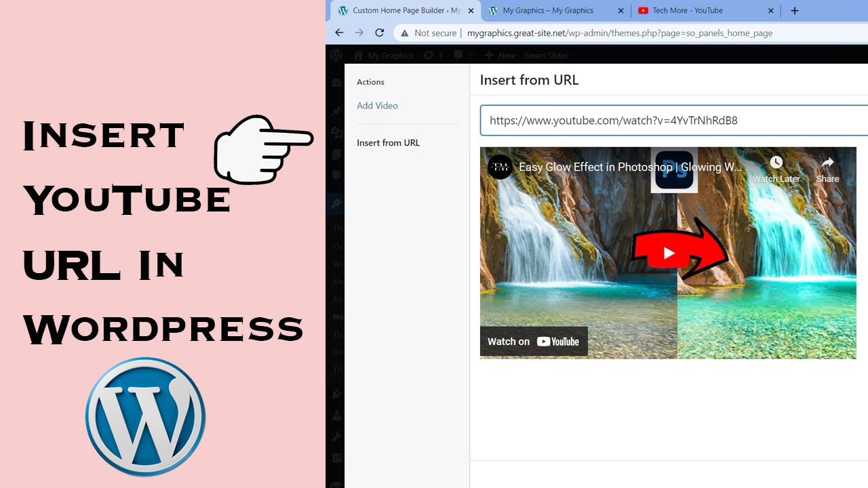Go back in browser history

coord(339,33)
